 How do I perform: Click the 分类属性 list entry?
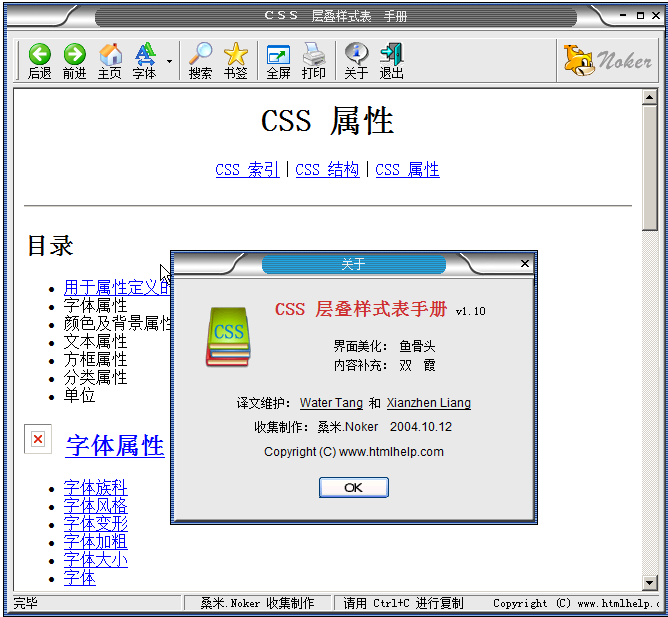pos(95,378)
